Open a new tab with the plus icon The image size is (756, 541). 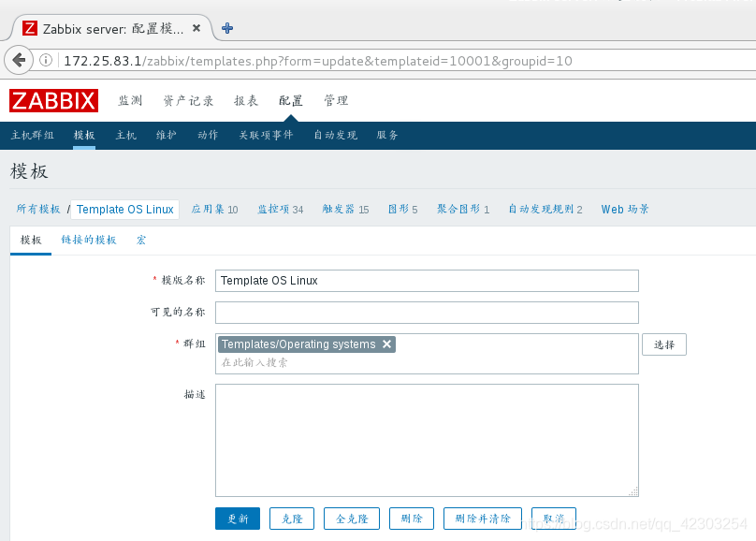(x=227, y=28)
